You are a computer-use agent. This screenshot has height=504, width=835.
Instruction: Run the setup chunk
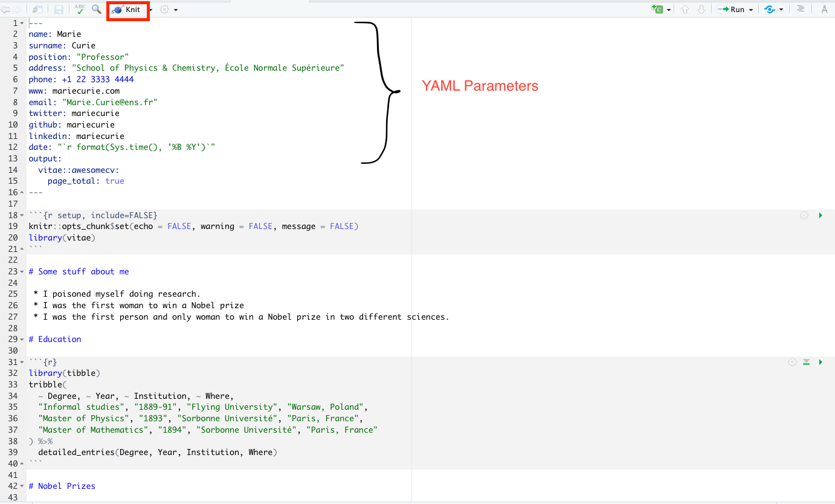click(x=820, y=215)
